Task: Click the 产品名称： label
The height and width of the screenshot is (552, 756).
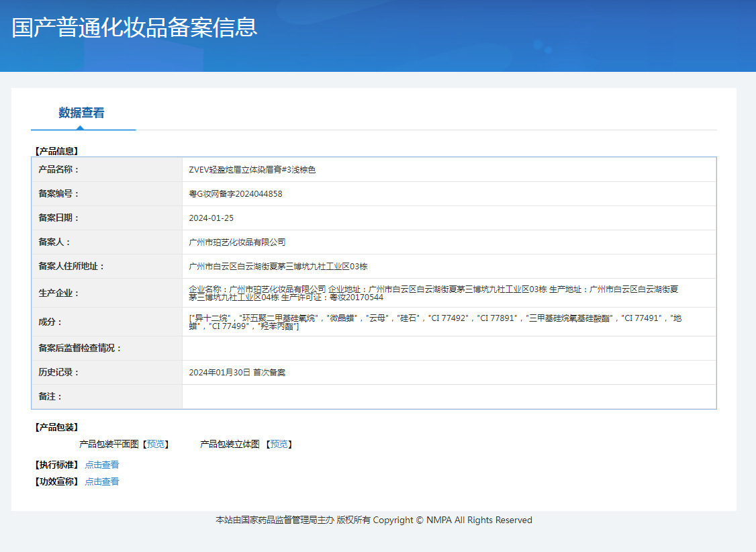Action: [59, 170]
